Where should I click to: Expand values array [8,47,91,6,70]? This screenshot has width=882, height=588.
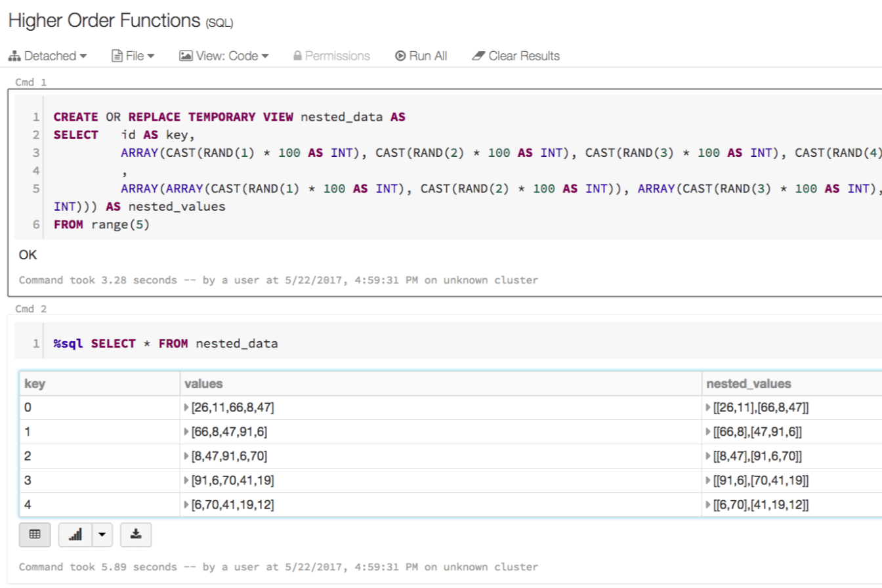click(x=187, y=457)
